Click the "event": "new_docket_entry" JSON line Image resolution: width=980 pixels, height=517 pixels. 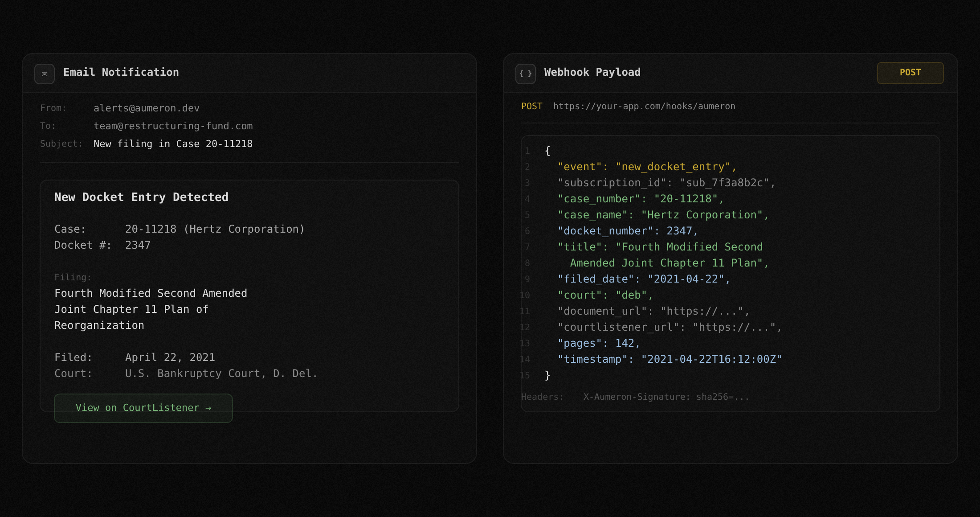click(x=647, y=167)
